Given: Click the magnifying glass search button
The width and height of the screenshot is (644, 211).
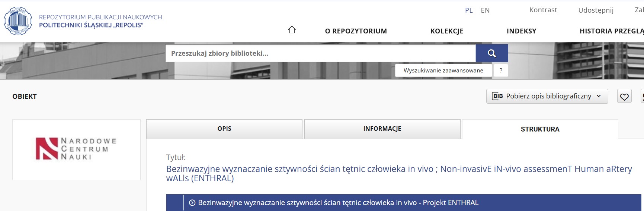Looking at the screenshot, I should (492, 53).
